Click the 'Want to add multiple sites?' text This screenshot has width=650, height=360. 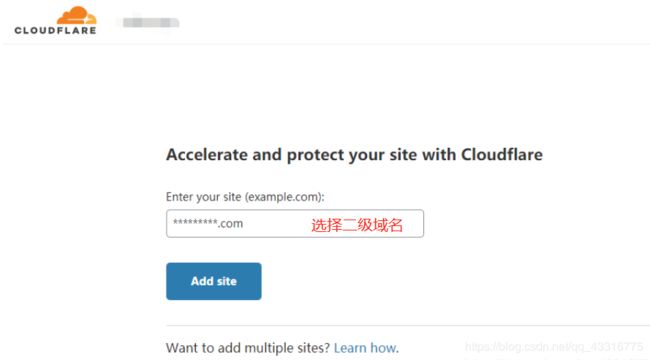248,348
